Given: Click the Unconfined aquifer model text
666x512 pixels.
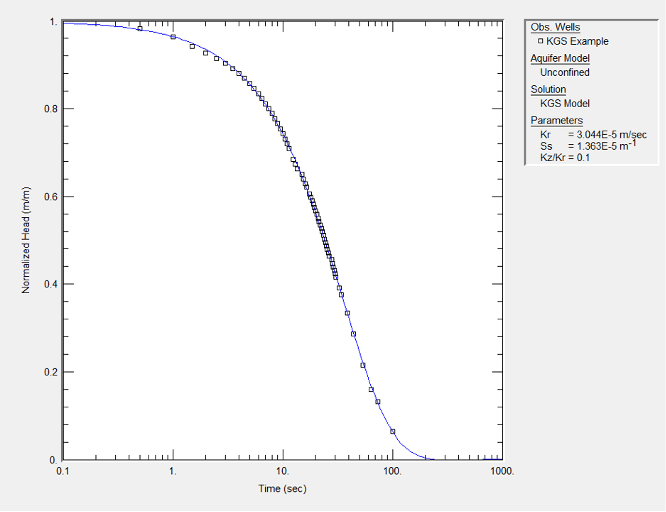Looking at the screenshot, I should click(x=564, y=72).
